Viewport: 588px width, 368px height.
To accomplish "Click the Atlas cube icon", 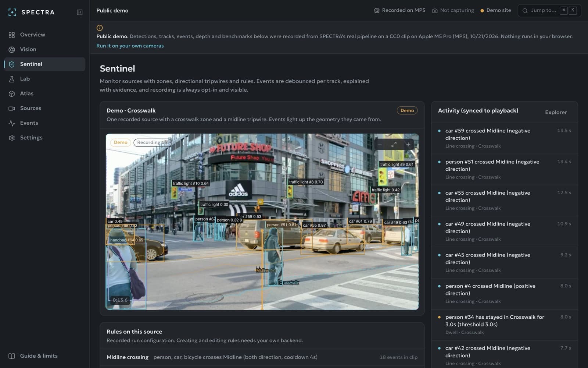I will coord(12,93).
